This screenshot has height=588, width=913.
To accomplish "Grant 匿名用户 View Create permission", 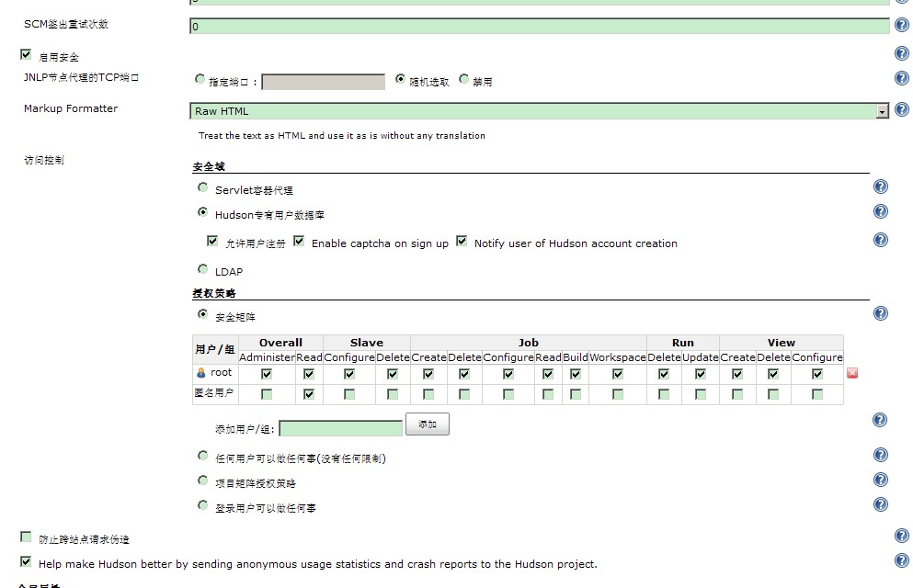I will 737,394.
